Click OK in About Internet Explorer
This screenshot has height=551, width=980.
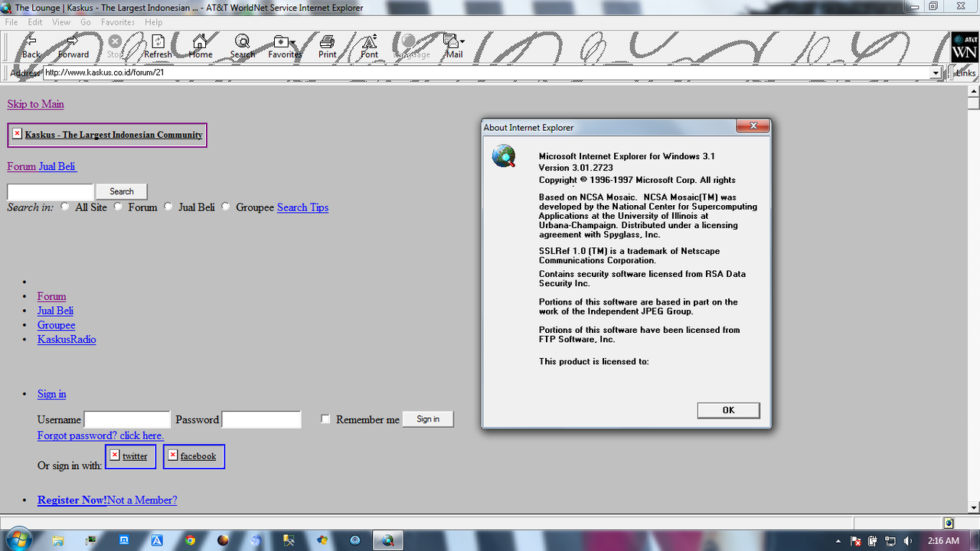tap(728, 410)
